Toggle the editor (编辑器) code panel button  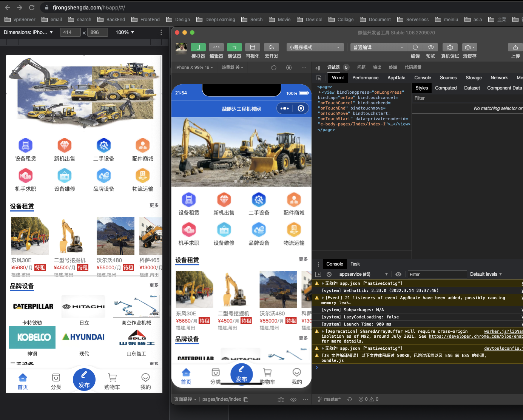(x=216, y=47)
